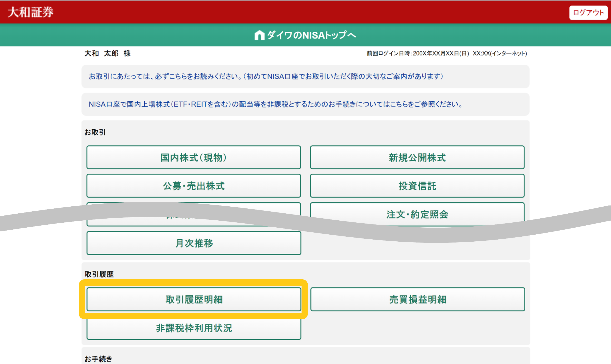Open 注文・約定照会 button
This screenshot has width=611, height=364.
coord(417,214)
